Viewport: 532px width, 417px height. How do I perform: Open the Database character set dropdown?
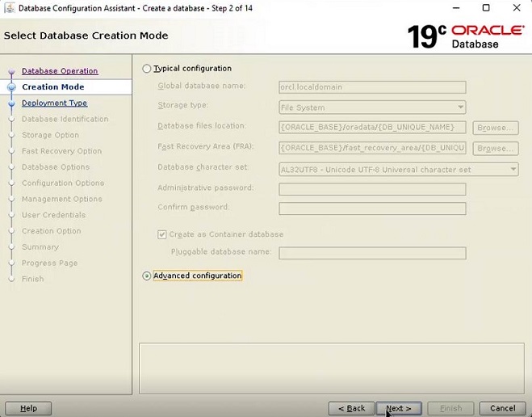399,170
